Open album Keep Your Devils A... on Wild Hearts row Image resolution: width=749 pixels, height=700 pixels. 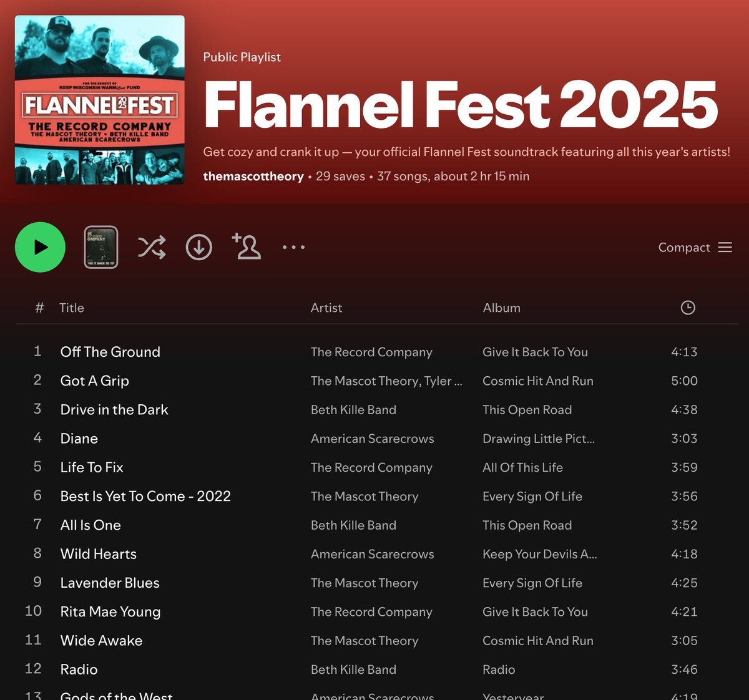pyautogui.click(x=540, y=554)
